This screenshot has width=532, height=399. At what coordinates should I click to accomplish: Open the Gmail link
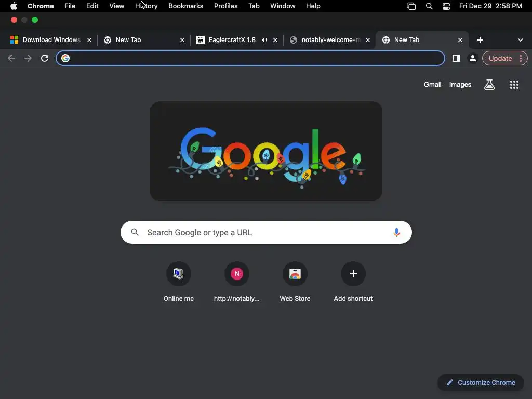click(x=432, y=85)
